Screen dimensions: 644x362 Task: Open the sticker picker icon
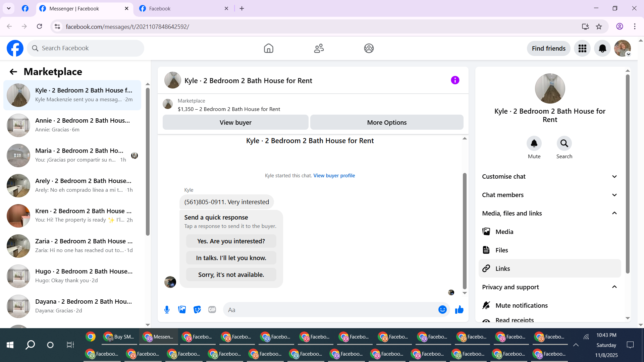click(197, 310)
